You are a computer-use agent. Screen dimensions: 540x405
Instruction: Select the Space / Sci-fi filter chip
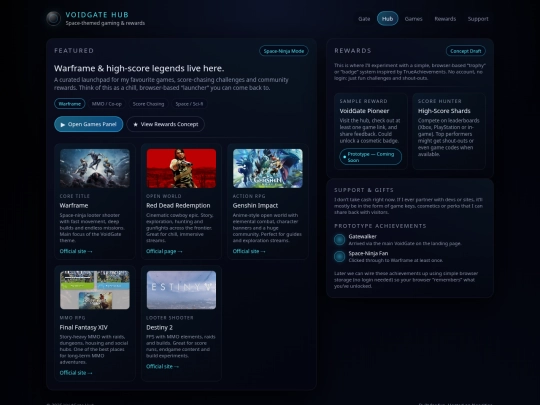coord(189,104)
